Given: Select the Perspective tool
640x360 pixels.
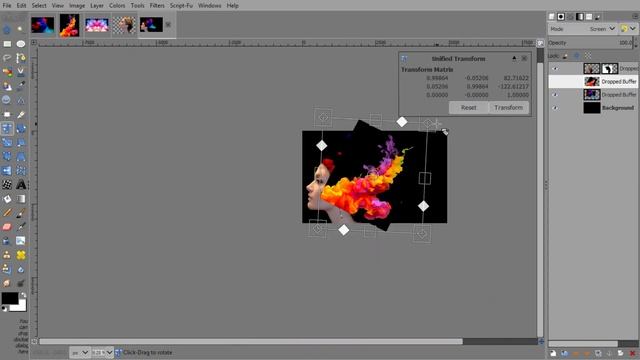Looking at the screenshot, I should 21,156.
